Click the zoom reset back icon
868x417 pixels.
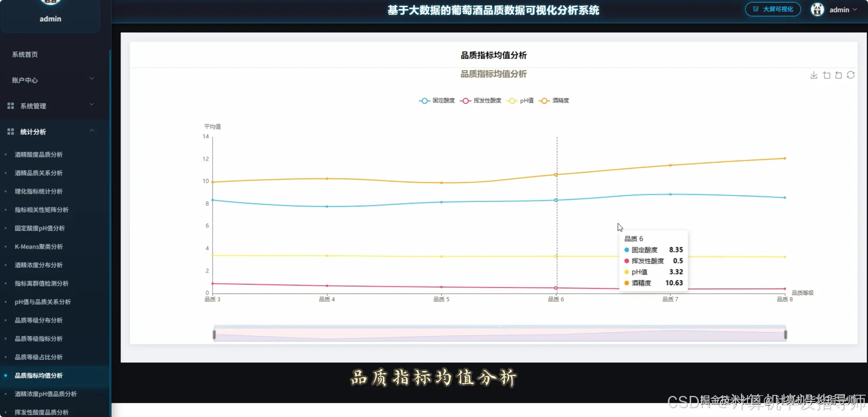tap(838, 75)
